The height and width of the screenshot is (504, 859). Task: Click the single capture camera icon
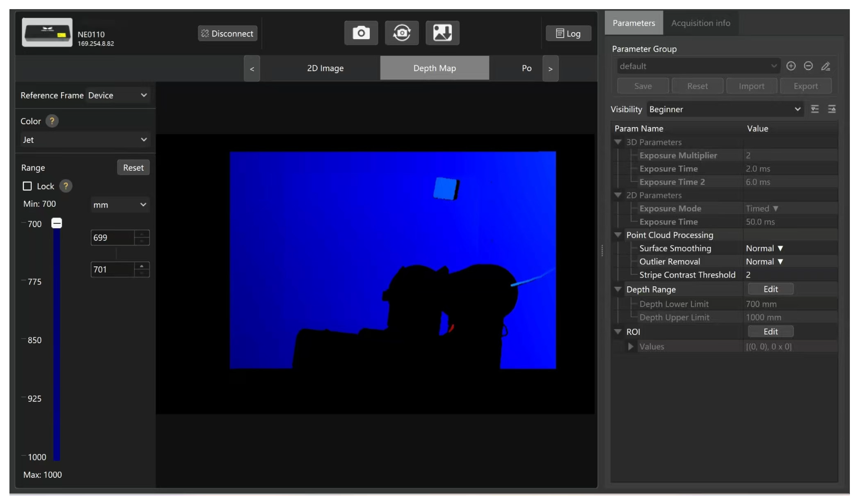click(361, 33)
